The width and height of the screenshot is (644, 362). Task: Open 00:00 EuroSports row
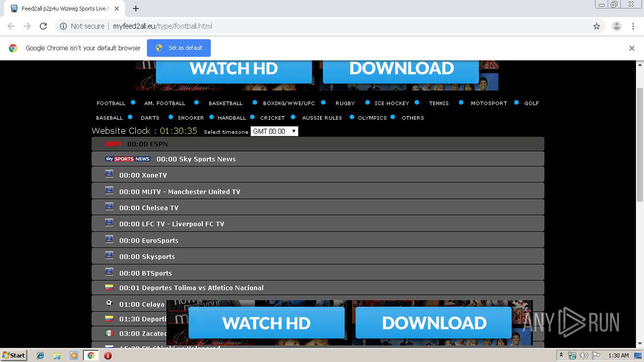318,240
